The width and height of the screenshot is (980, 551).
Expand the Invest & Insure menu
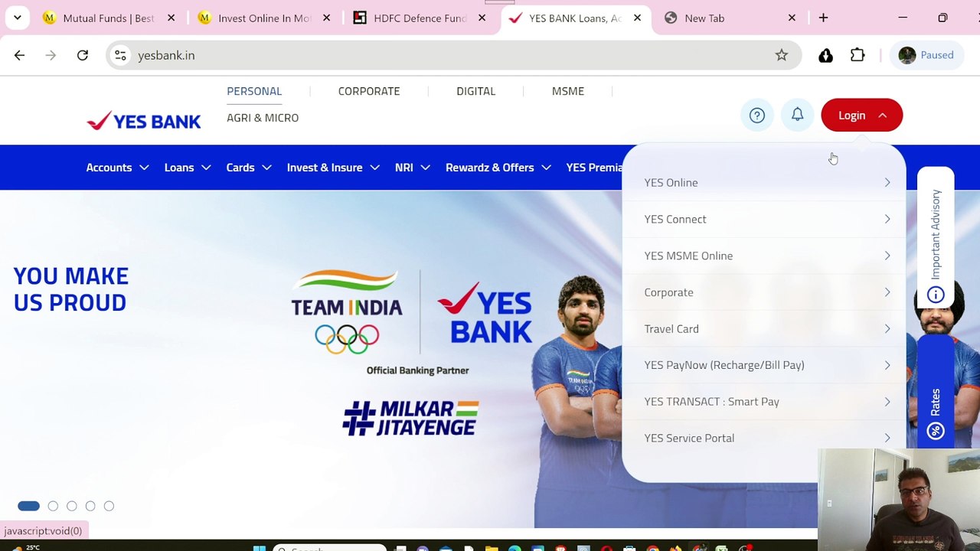tap(333, 168)
